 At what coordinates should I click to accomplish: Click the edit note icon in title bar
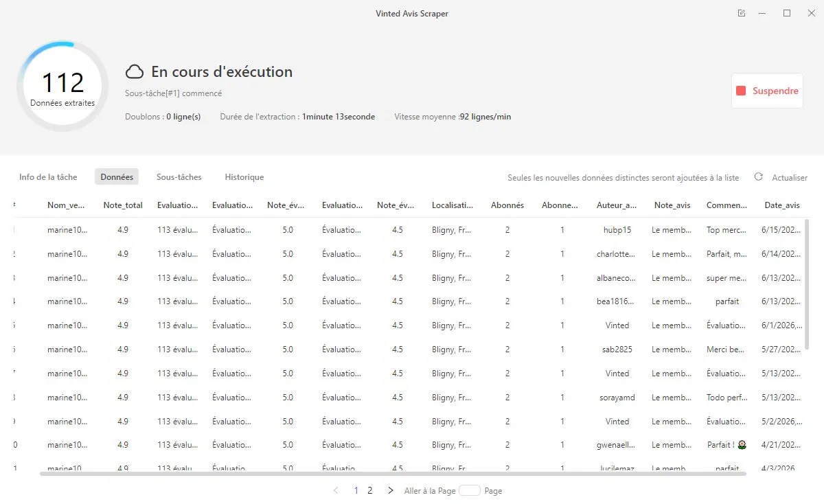click(x=741, y=13)
